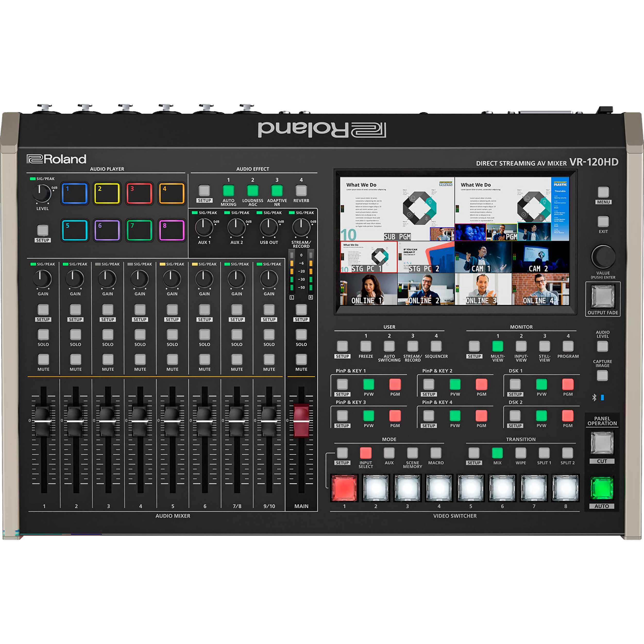Image resolution: width=644 pixels, height=644 pixels.
Task: Select video switcher cross-point button 8
Action: [566, 488]
